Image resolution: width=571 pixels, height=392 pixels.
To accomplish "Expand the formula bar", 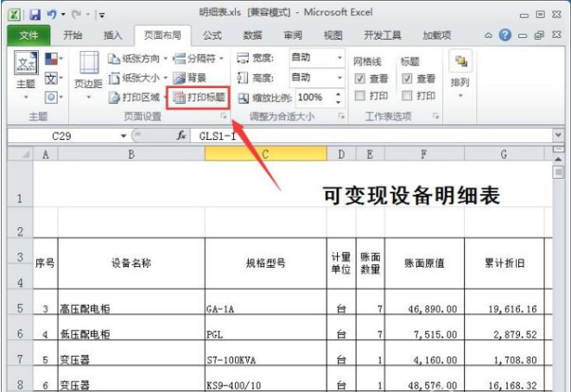I will point(558,136).
